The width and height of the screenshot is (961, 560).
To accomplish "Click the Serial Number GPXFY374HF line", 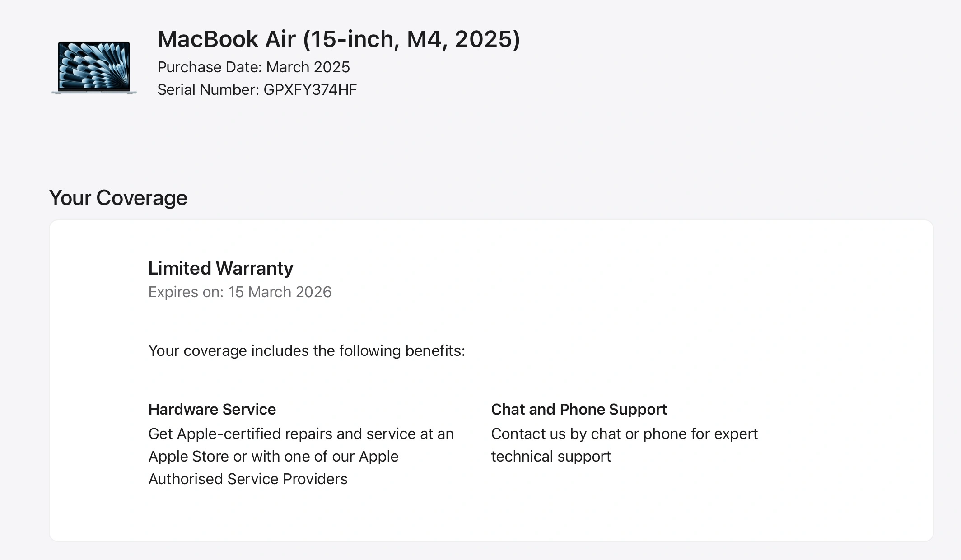I will click(x=257, y=89).
